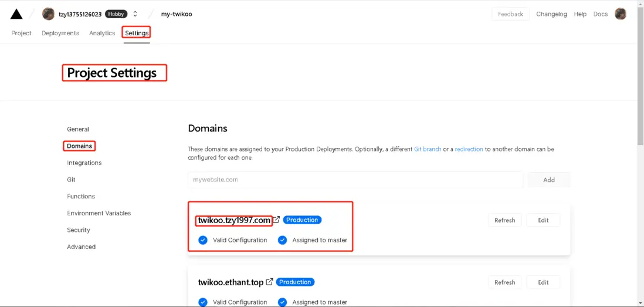Open Integrations settings section
644x307 pixels.
click(x=84, y=163)
